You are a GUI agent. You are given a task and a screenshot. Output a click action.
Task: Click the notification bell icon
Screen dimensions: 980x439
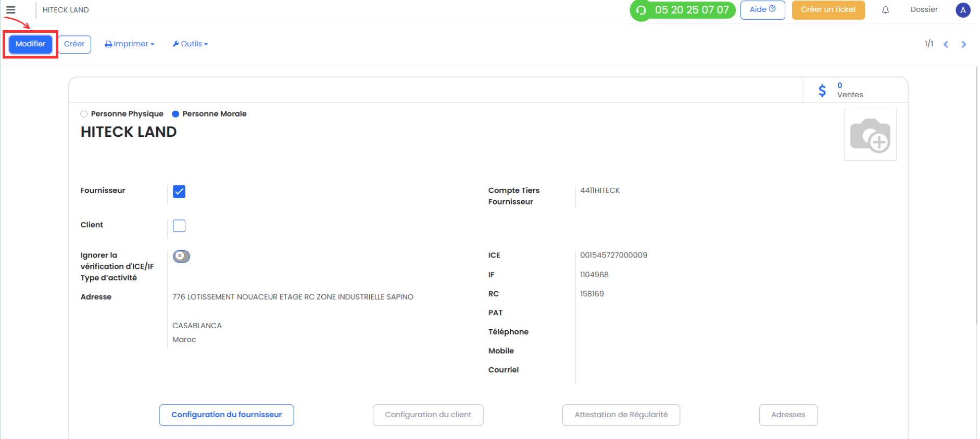click(x=885, y=10)
